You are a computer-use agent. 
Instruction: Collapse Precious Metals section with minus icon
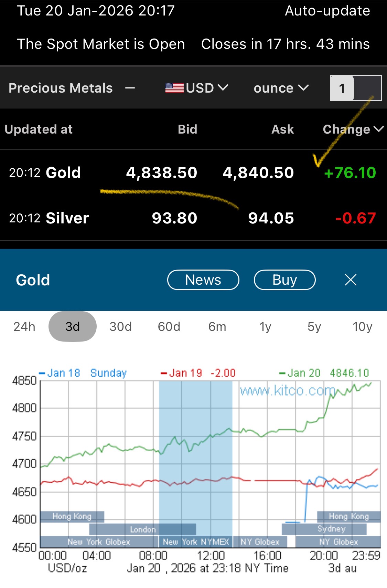[x=130, y=88]
